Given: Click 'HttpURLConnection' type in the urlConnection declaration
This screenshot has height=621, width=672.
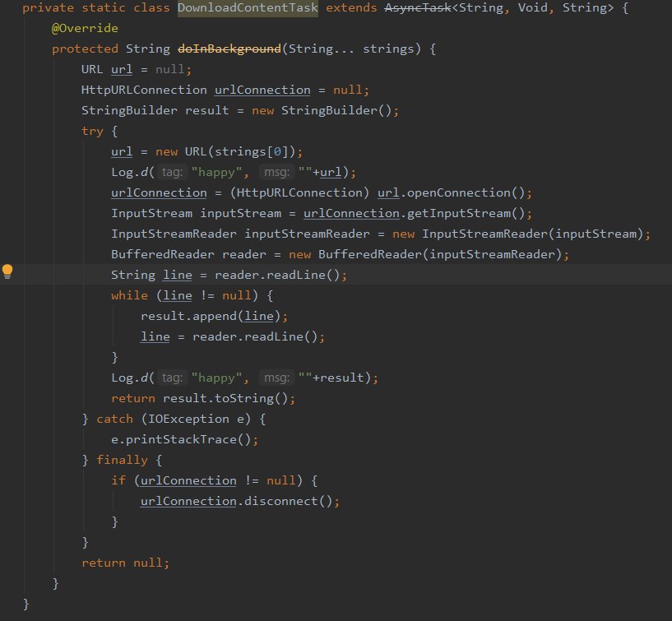Looking at the screenshot, I should pyautogui.click(x=144, y=90).
